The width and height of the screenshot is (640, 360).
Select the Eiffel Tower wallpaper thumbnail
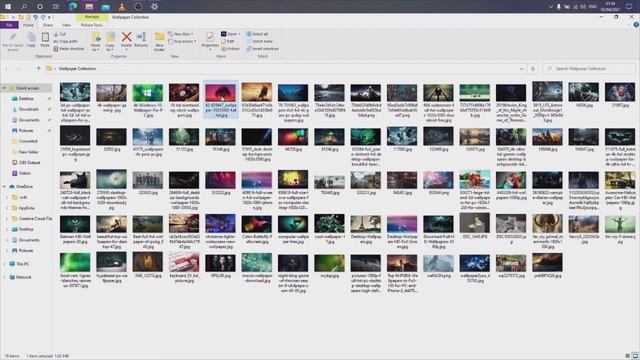(x=365, y=224)
